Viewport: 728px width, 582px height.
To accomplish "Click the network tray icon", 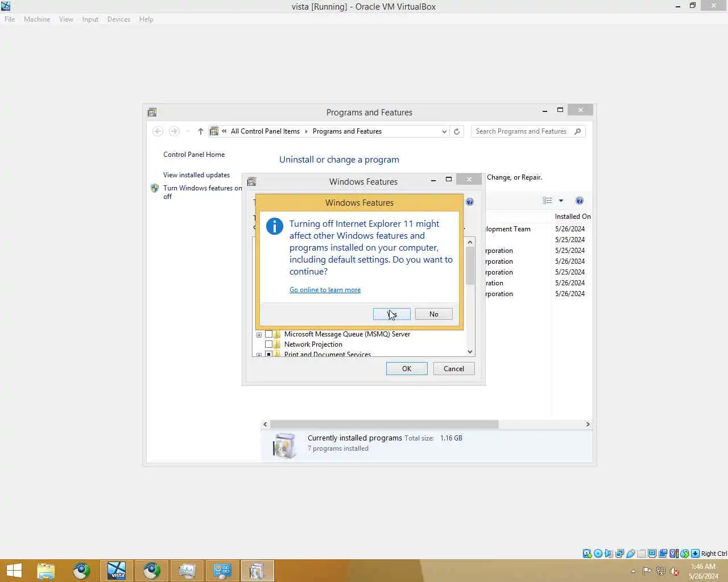I will coord(661,571).
